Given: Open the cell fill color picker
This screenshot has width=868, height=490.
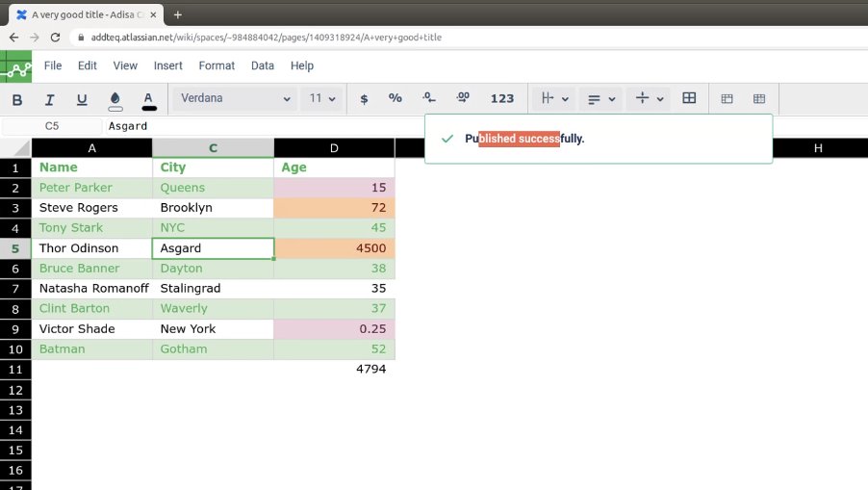Looking at the screenshot, I should coord(115,99).
